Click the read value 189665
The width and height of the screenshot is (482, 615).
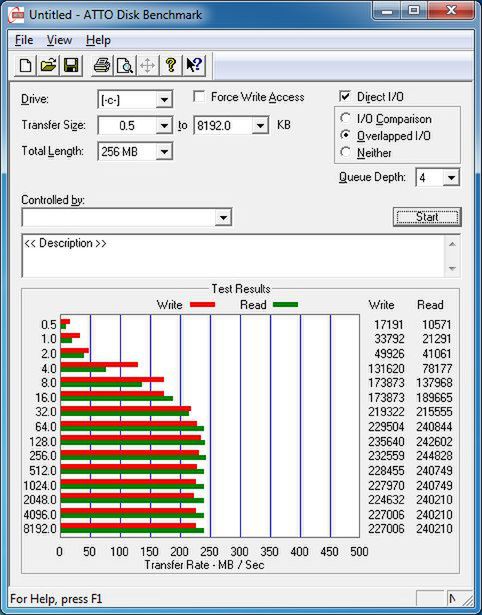click(434, 398)
